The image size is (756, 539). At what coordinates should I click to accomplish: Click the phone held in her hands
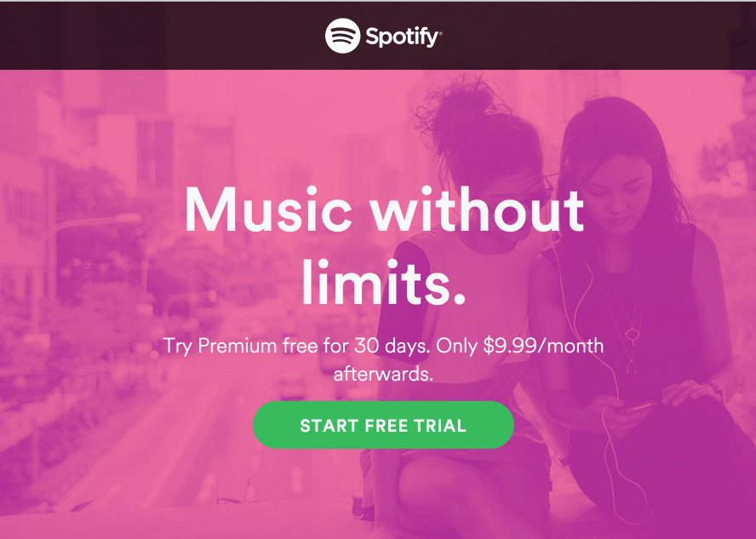[x=638, y=408]
